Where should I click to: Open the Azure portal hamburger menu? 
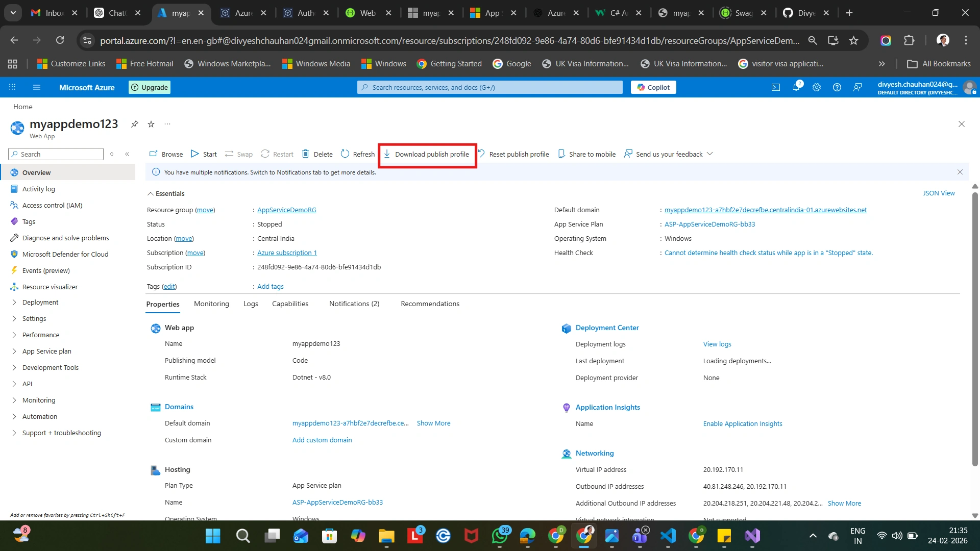click(37, 87)
